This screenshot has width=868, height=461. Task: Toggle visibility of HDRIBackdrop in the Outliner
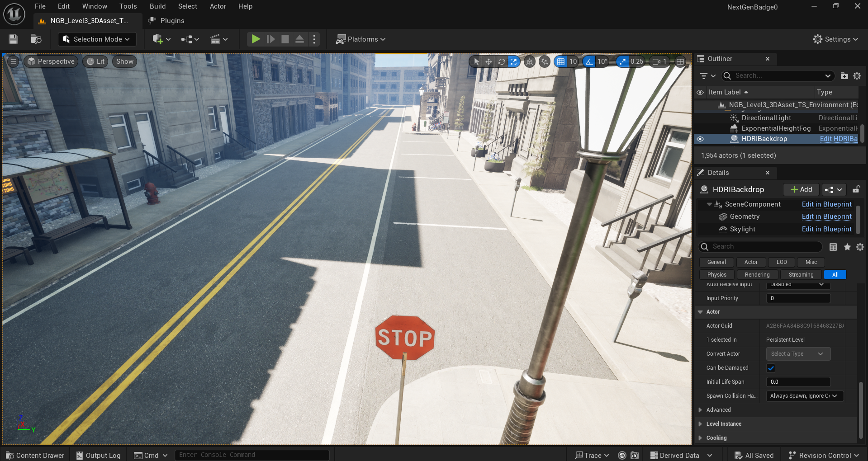pyautogui.click(x=700, y=139)
